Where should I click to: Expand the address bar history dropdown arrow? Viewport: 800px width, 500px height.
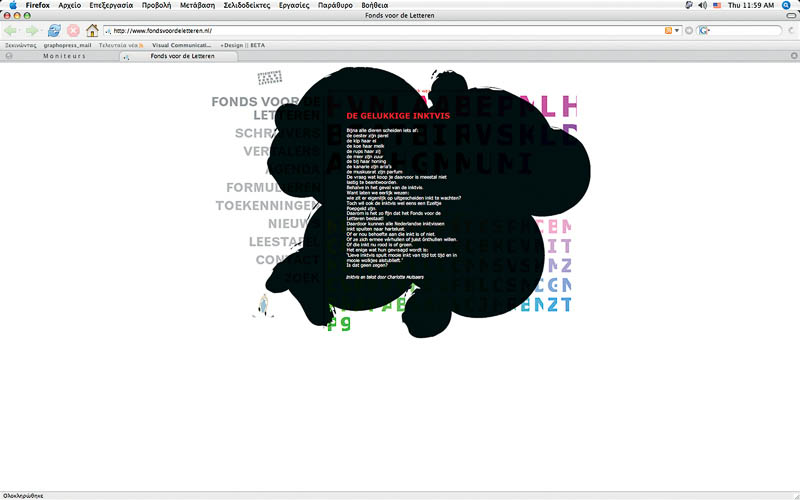click(677, 31)
